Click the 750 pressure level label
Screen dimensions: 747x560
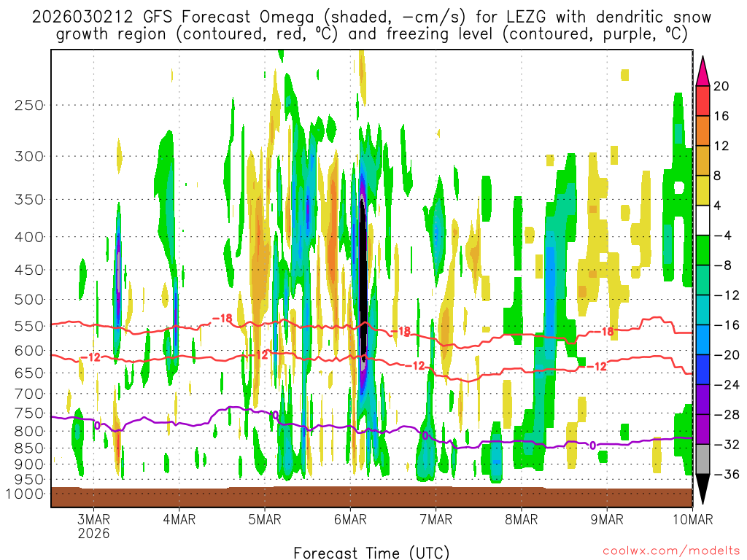click(x=29, y=413)
